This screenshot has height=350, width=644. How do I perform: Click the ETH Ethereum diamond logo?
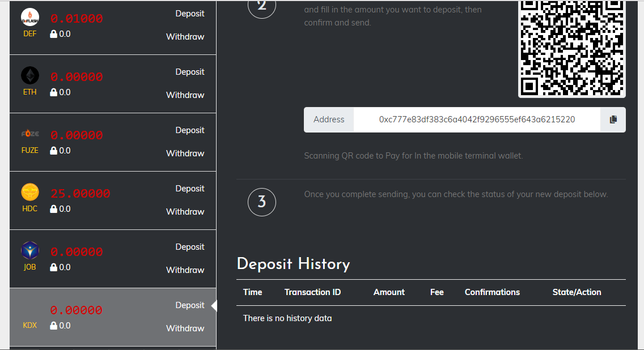(x=30, y=75)
